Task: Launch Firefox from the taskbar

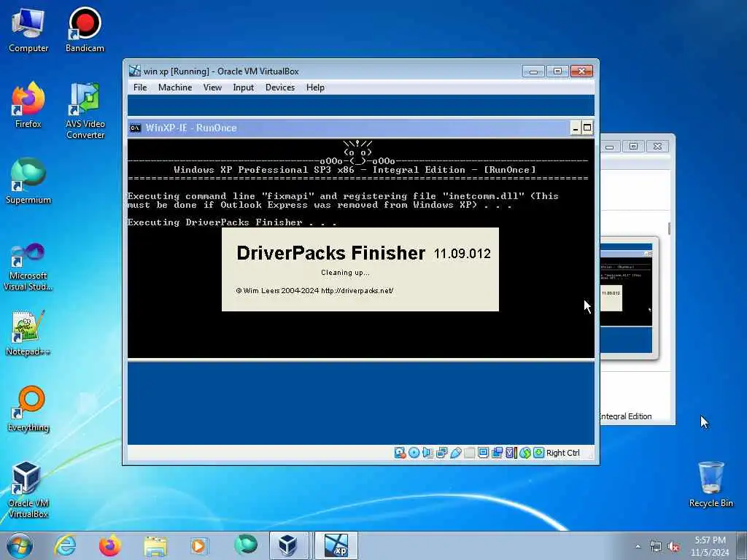Action: coord(110,545)
